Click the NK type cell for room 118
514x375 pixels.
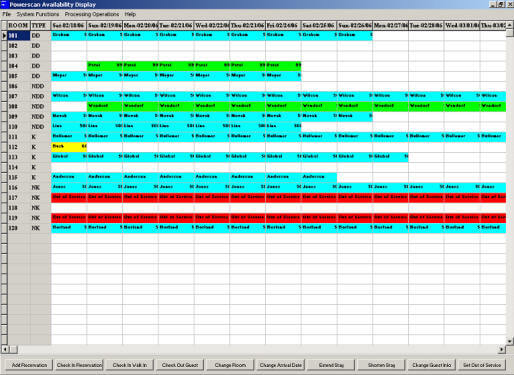click(41, 208)
